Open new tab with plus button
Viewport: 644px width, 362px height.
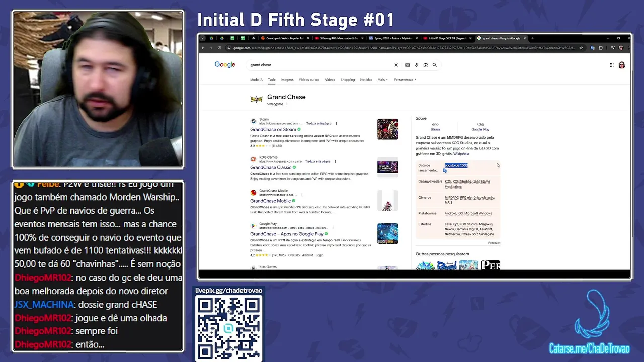coord(533,38)
